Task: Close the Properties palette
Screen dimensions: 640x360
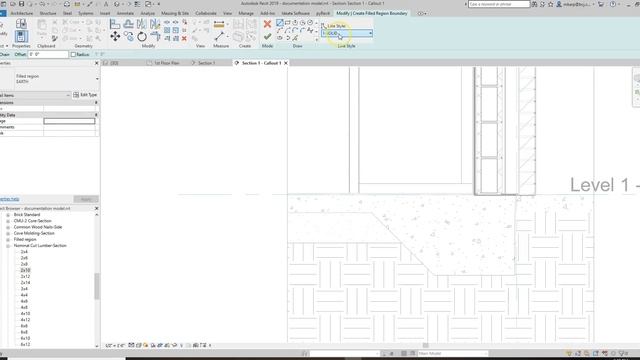Action: pos(97,63)
